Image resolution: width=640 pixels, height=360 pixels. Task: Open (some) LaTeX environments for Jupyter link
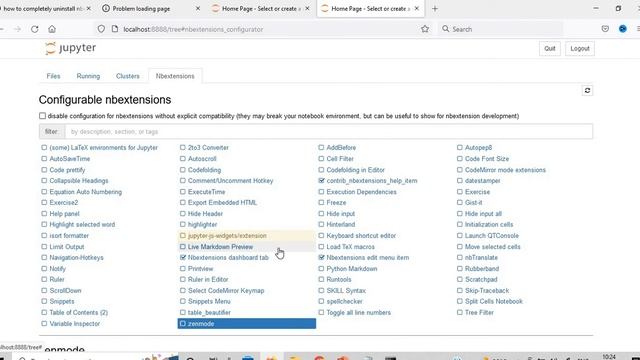click(x=104, y=147)
